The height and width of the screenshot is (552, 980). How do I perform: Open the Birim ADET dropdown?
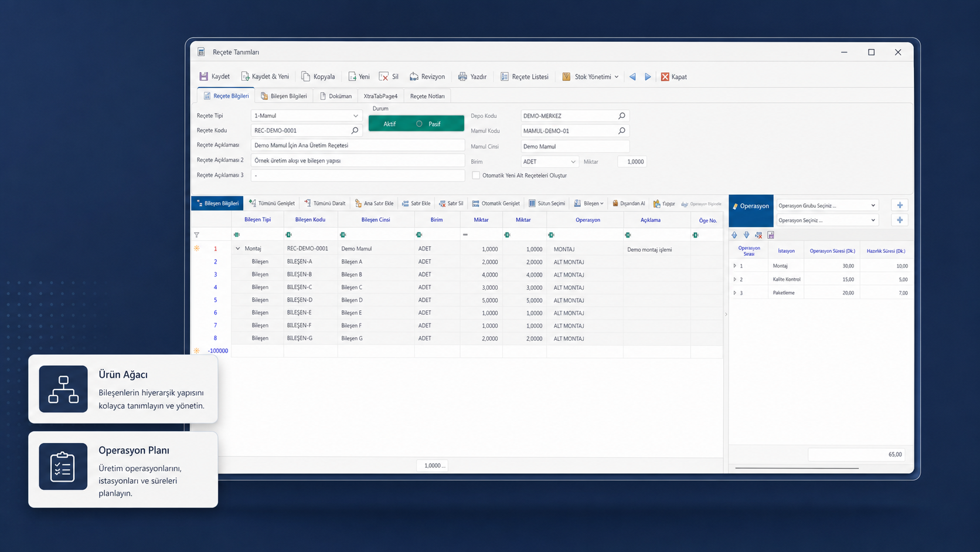click(573, 161)
